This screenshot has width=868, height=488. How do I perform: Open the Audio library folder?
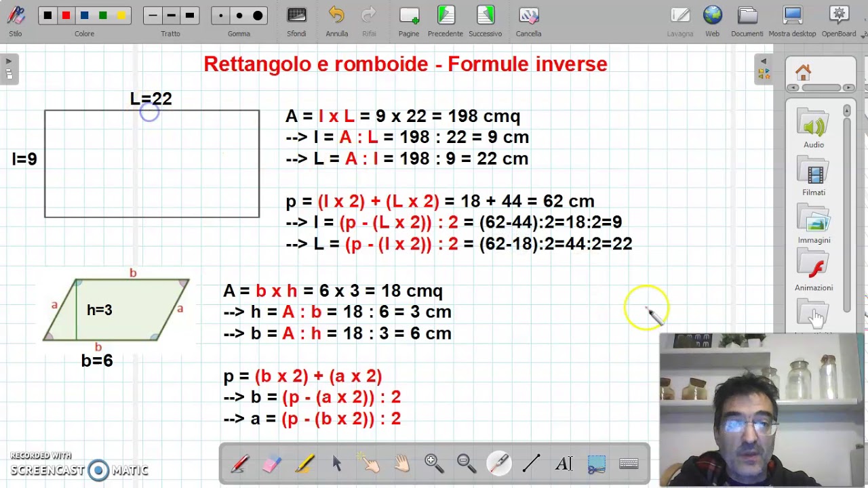(x=814, y=129)
